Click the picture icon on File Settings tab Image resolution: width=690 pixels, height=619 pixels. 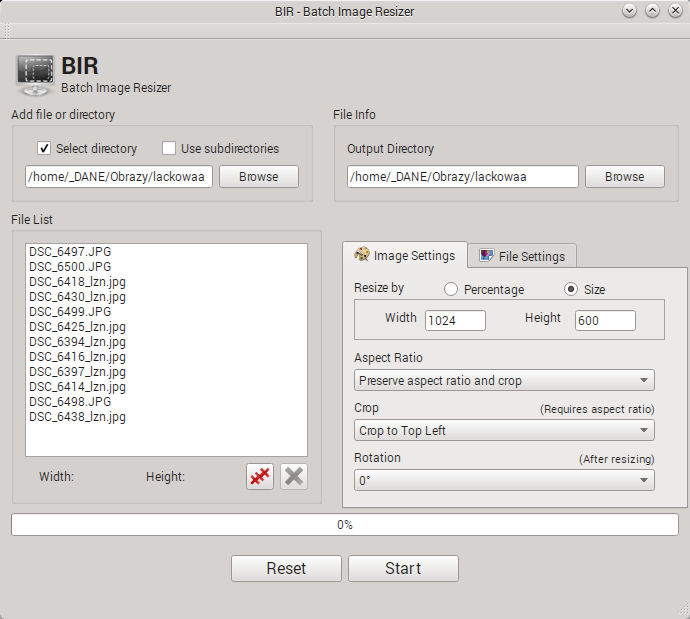[x=486, y=255]
